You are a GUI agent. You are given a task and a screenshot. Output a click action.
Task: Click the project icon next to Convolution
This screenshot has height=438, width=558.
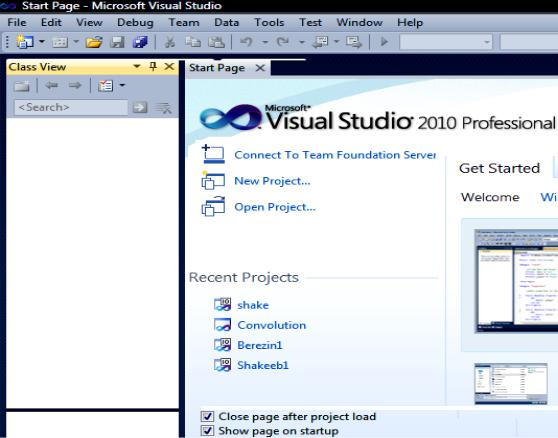(x=222, y=325)
